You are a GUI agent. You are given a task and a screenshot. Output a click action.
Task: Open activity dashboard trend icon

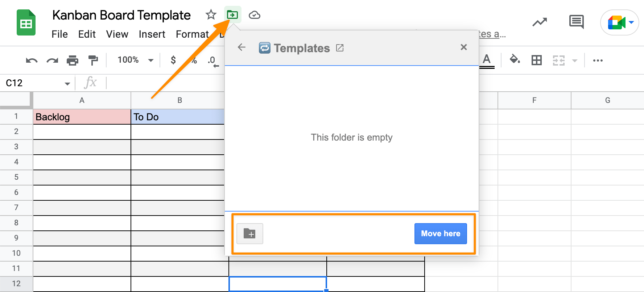click(x=540, y=22)
